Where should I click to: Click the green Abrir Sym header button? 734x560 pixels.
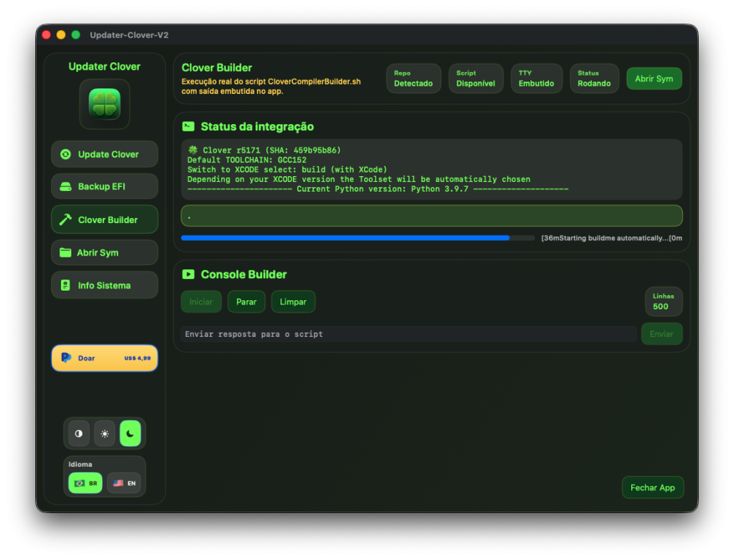[x=654, y=79]
